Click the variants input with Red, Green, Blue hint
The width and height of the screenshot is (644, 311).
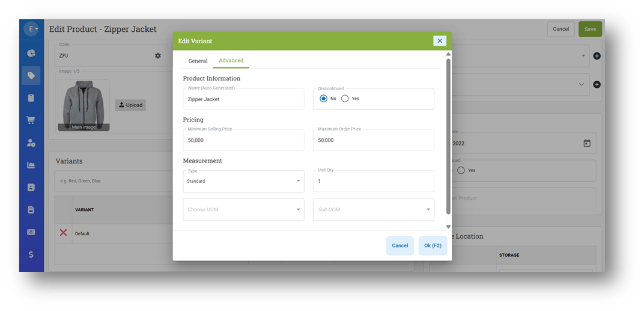coord(114,181)
